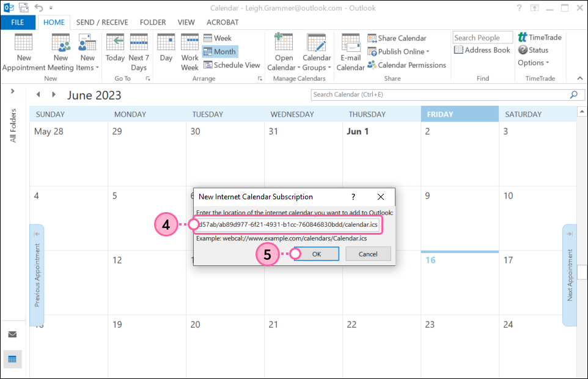This screenshot has width=588, height=379.
Task: Select the May 28 date cell
Action: point(68,154)
